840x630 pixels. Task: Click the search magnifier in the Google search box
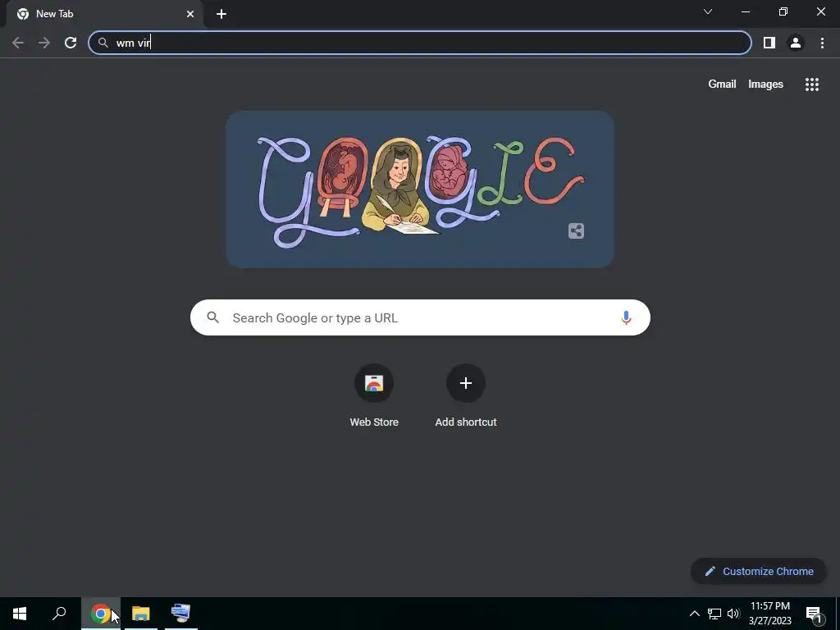point(212,317)
